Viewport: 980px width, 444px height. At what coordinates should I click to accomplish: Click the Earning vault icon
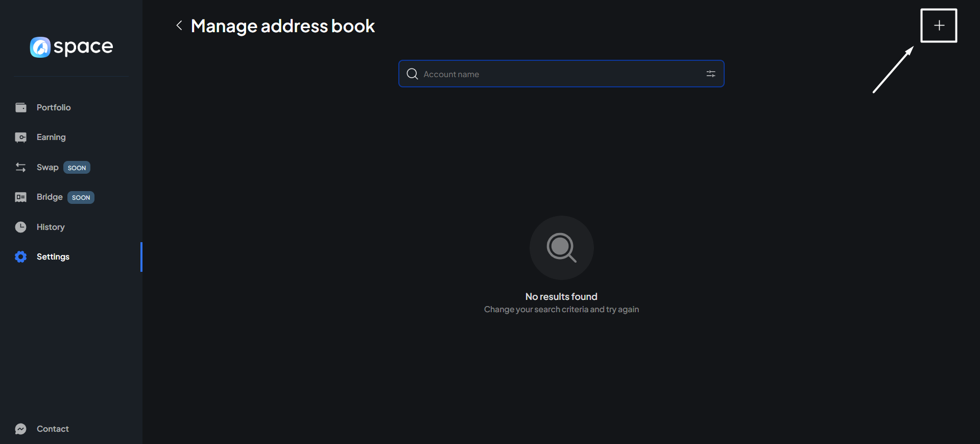click(21, 137)
